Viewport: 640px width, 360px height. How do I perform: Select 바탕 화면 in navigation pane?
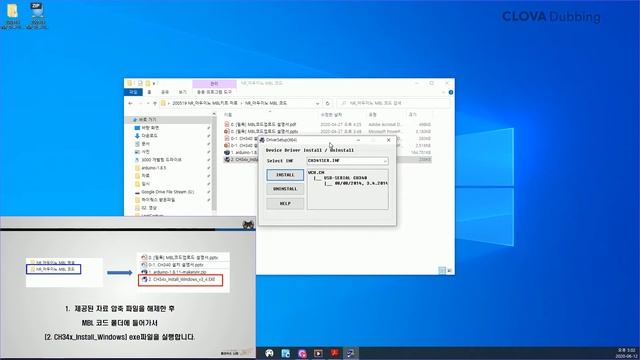[x=150, y=128]
